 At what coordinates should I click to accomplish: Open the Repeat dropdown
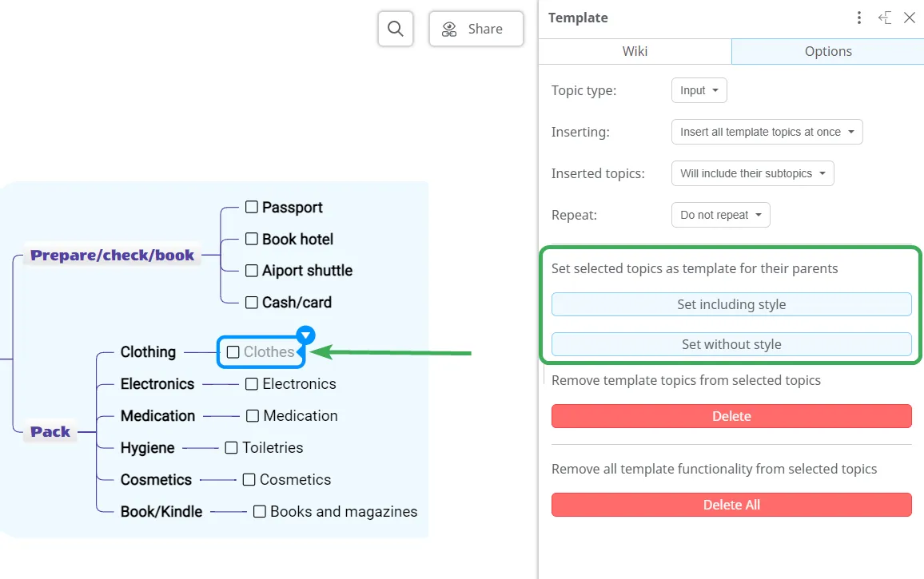pos(720,215)
